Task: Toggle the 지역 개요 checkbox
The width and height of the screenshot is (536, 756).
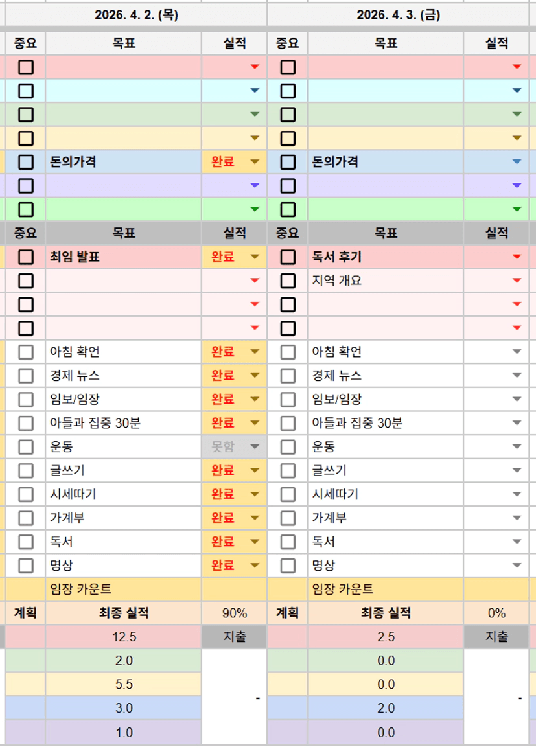Action: tap(288, 281)
